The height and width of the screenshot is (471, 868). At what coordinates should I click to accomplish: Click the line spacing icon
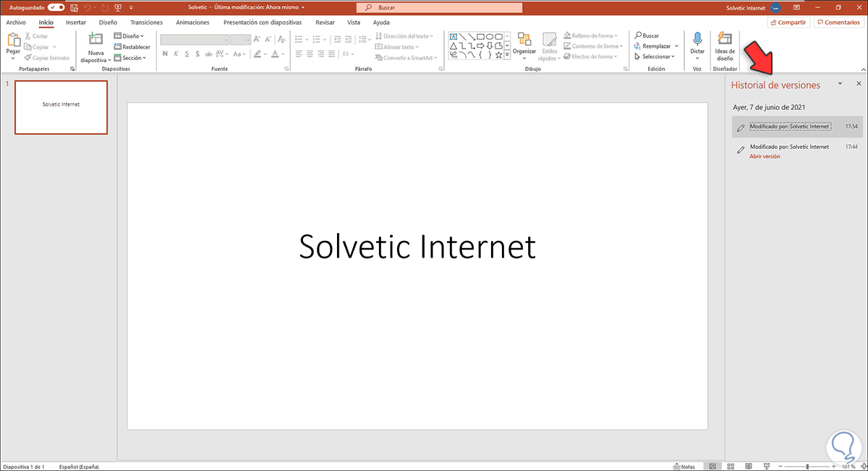362,40
